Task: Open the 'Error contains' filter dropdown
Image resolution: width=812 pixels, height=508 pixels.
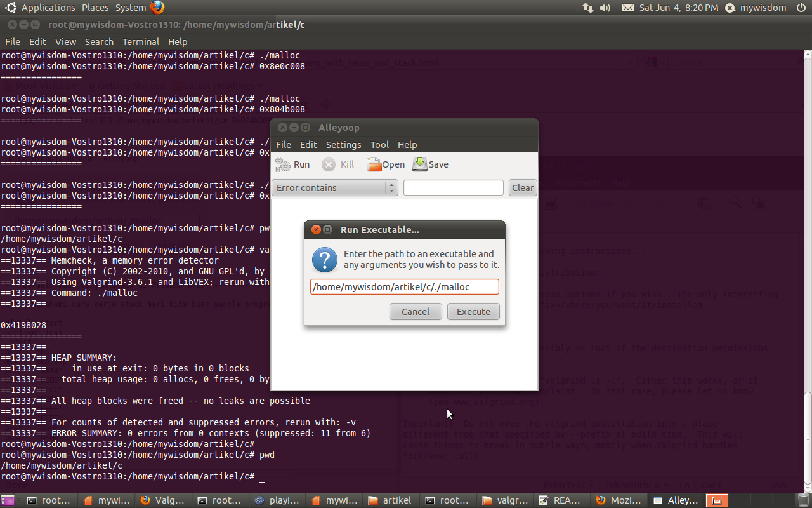Action: tap(335, 188)
